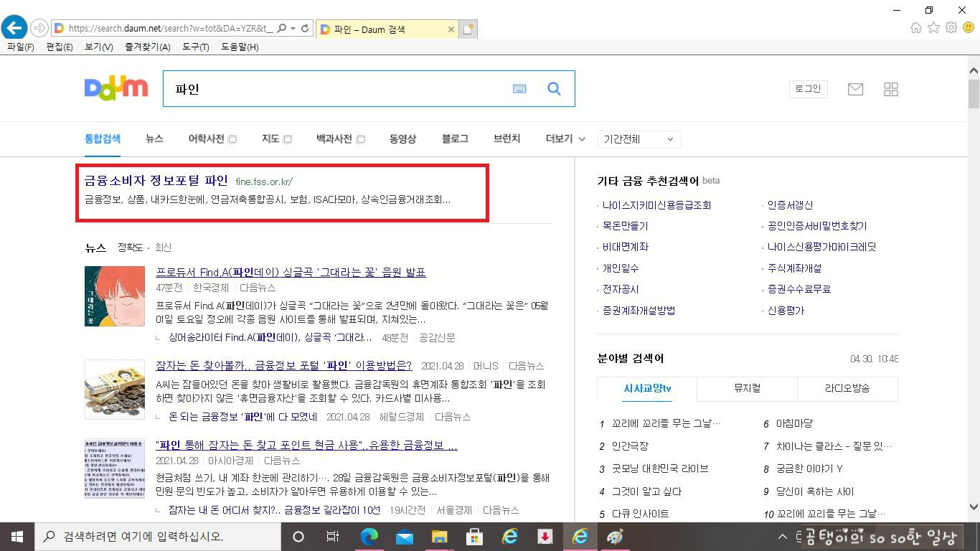Viewport: 980px width, 551px height.
Task: Toggle the 어학사전 checkbox
Action: [x=232, y=139]
